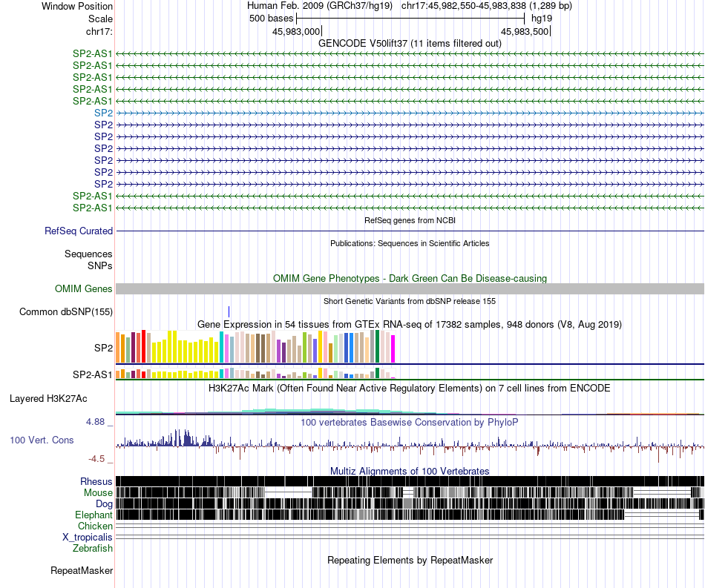Click the Mouse alignment label
The width and height of the screenshot is (705, 588).
(98, 493)
